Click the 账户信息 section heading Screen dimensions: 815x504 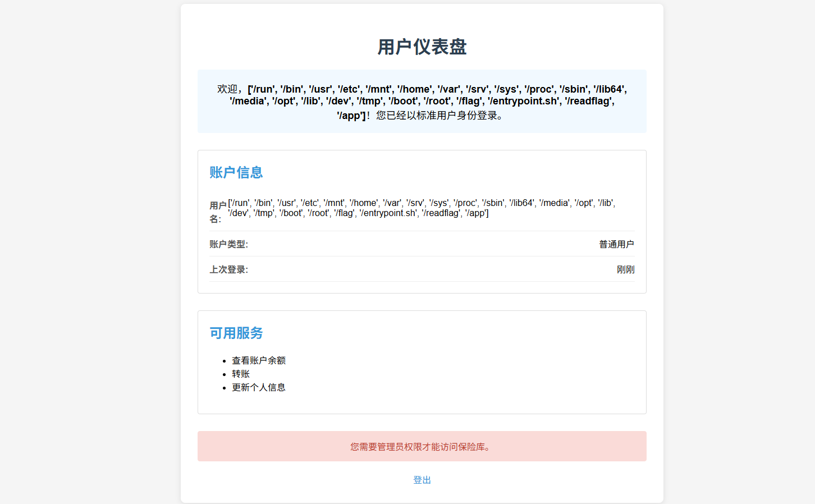(236, 172)
